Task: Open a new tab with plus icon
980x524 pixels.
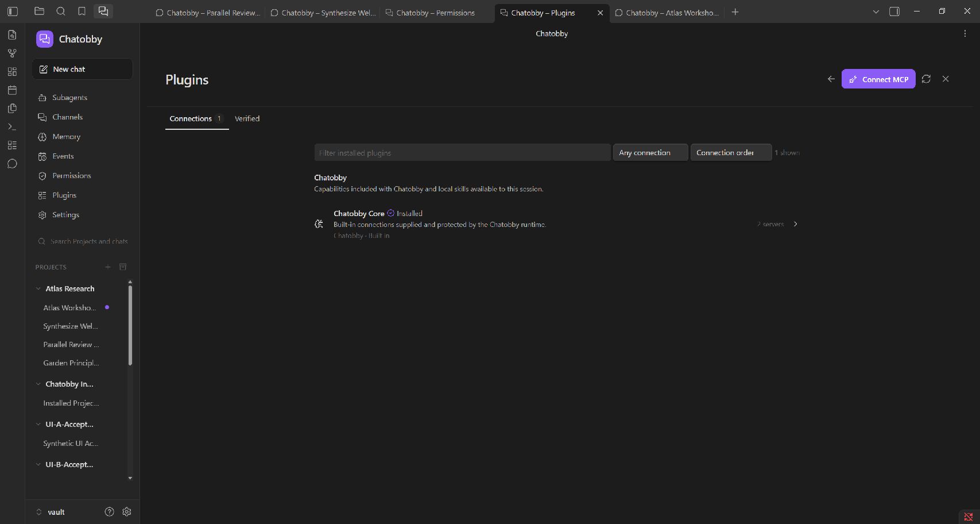Action: tap(735, 12)
